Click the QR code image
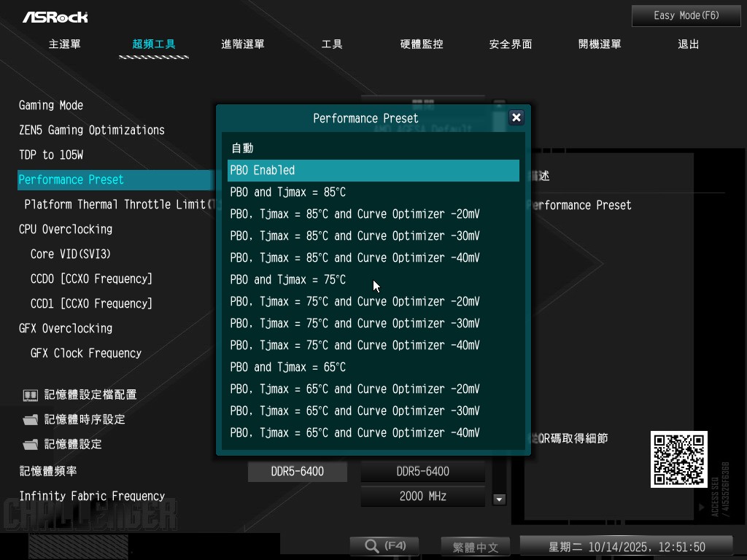 coord(678,459)
